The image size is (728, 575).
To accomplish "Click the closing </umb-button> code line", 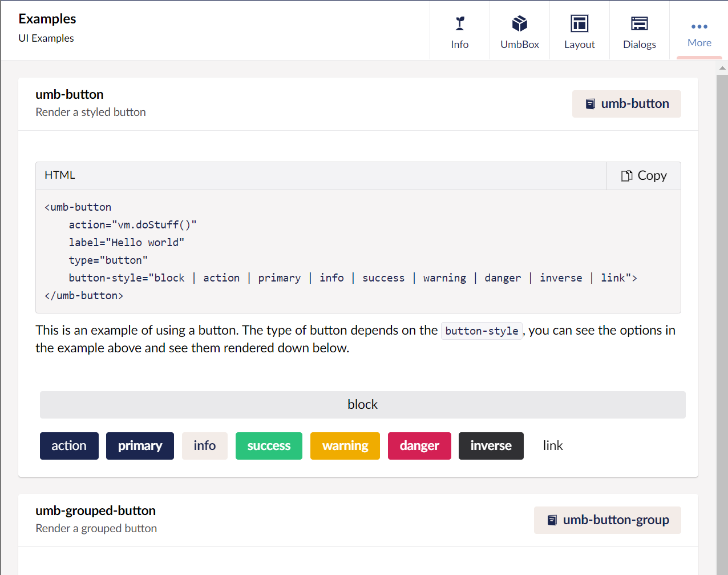I will pyautogui.click(x=84, y=296).
